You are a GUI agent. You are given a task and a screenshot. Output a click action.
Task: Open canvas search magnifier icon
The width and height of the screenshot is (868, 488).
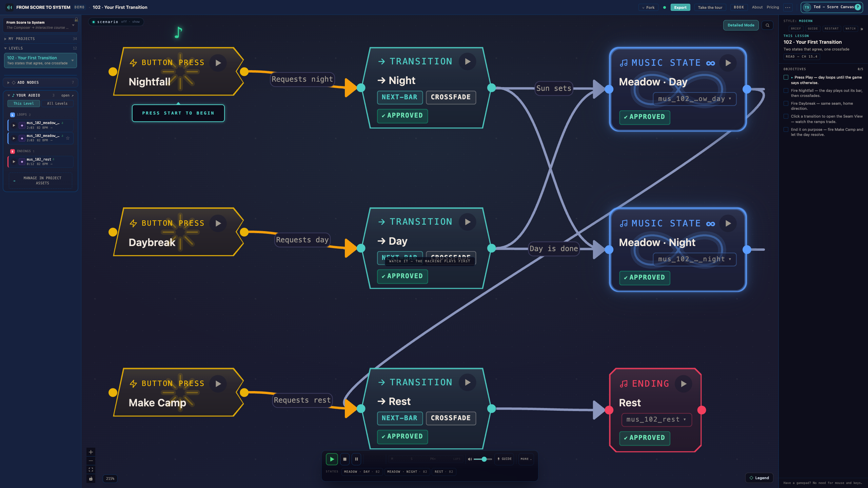767,25
